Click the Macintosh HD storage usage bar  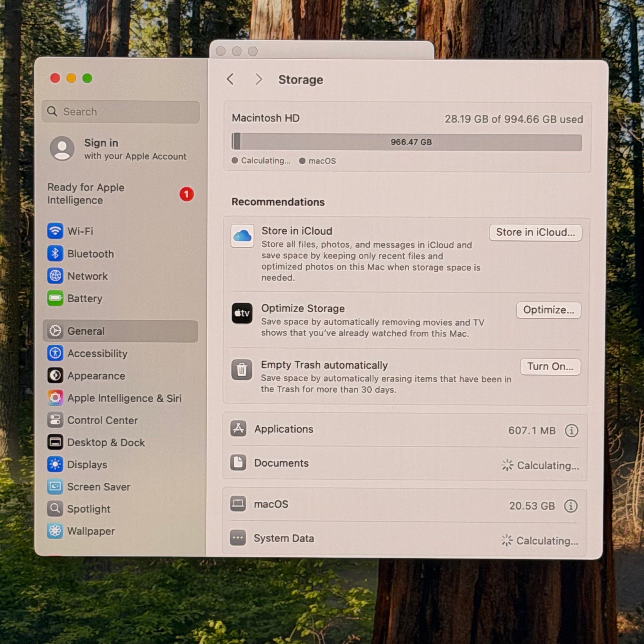tap(407, 142)
